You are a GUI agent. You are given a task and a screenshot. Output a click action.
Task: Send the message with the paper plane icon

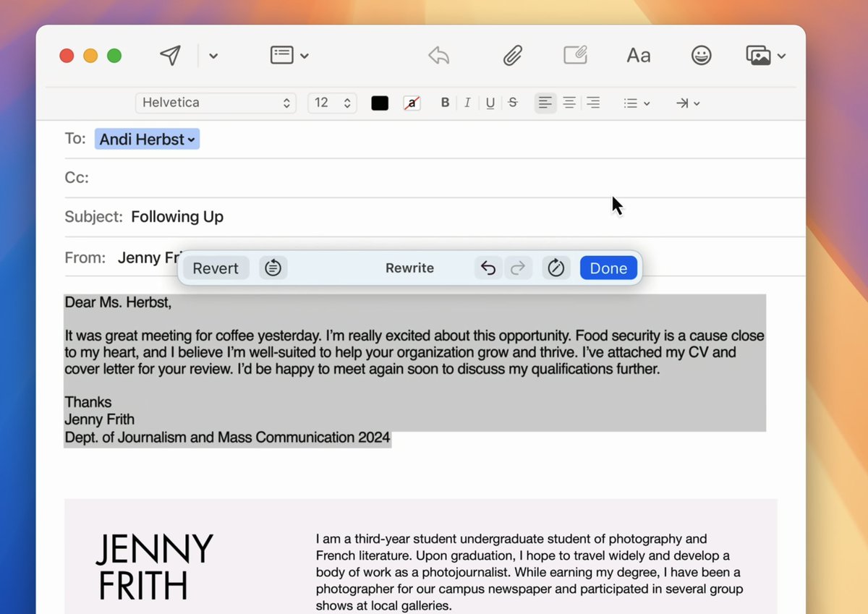coord(170,56)
